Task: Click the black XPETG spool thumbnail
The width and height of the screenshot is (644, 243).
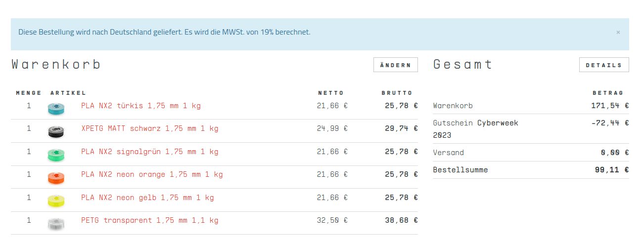Action: pos(56,131)
